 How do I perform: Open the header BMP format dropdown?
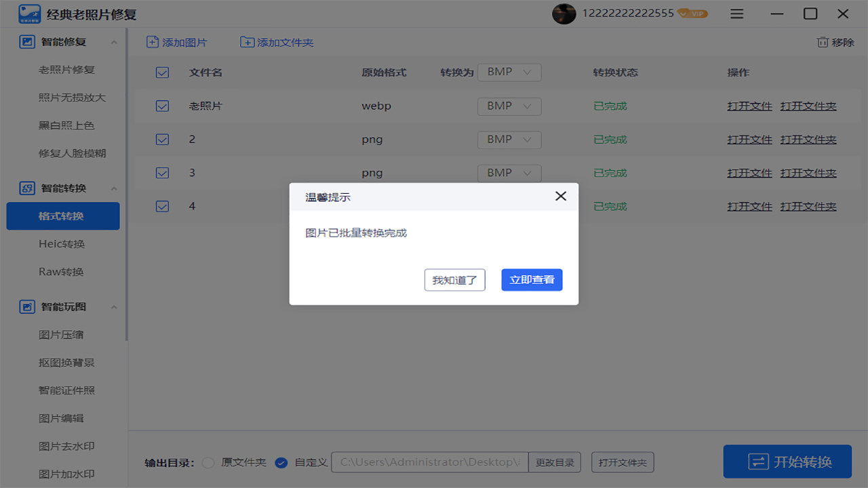[x=509, y=72]
